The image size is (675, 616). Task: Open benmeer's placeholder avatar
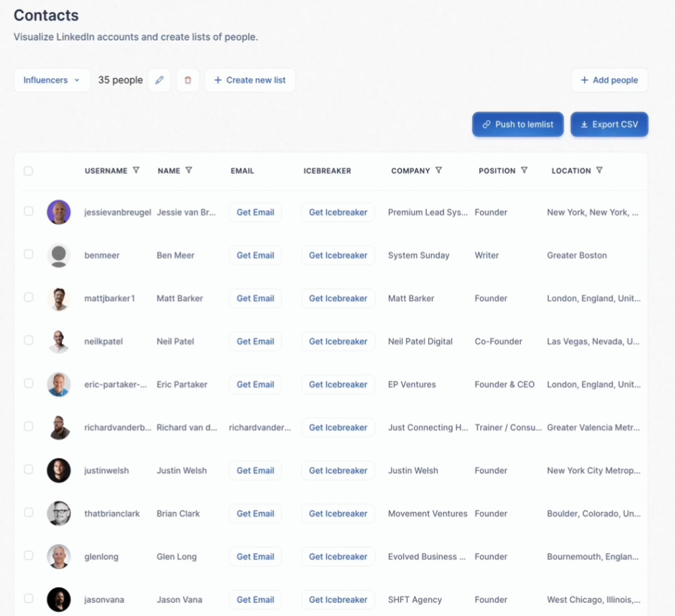click(x=59, y=255)
